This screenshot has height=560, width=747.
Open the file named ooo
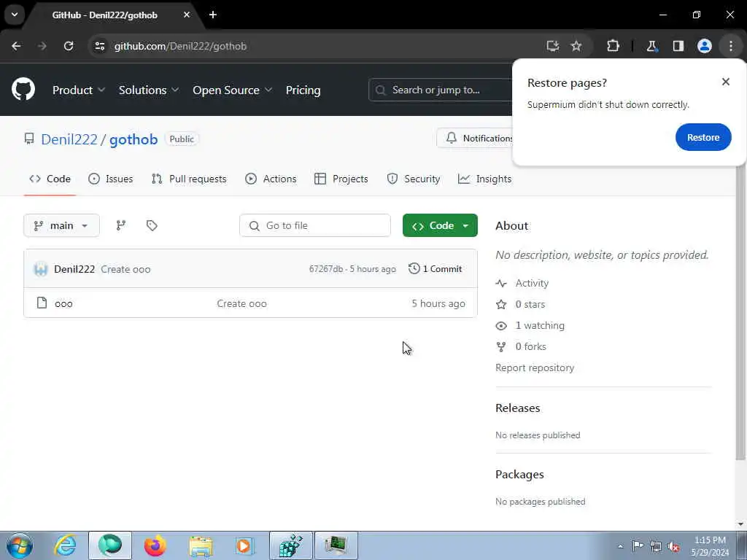pyautogui.click(x=64, y=304)
